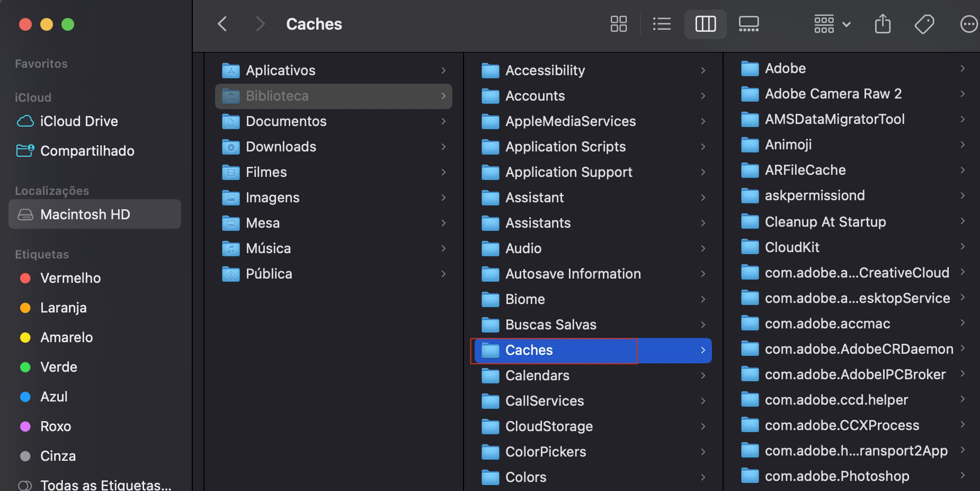Open the Share menu in the toolbar
This screenshot has height=491, width=980.
(x=883, y=24)
